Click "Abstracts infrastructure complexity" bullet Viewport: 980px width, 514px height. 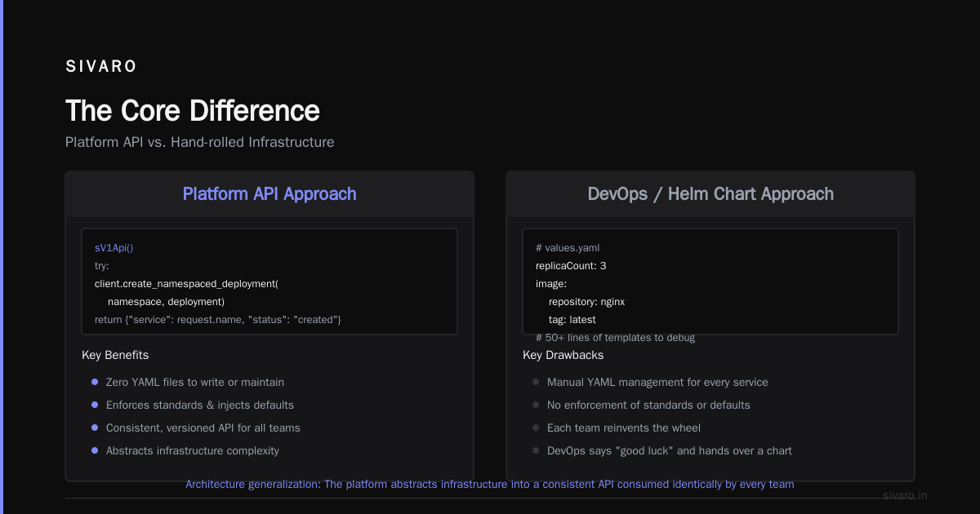tap(193, 450)
